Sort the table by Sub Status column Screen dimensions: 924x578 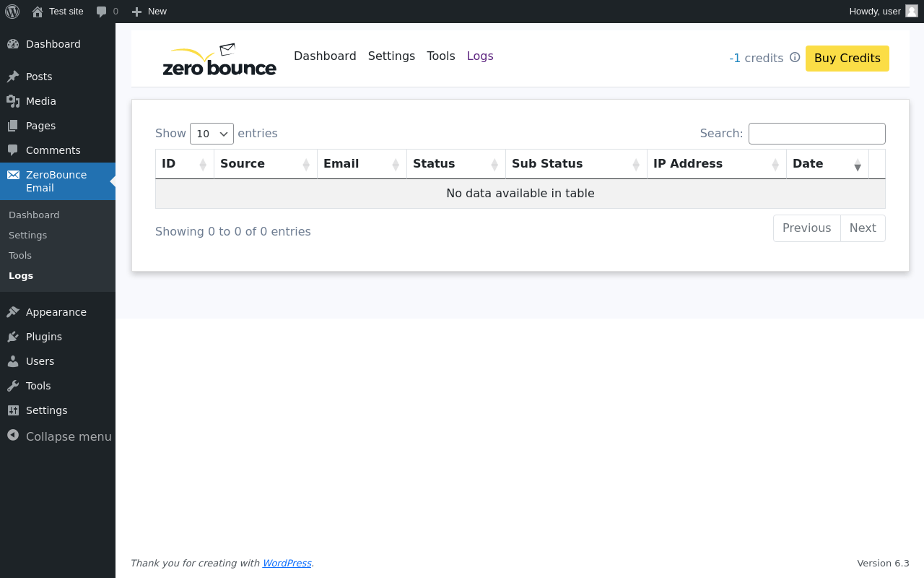[575, 164]
